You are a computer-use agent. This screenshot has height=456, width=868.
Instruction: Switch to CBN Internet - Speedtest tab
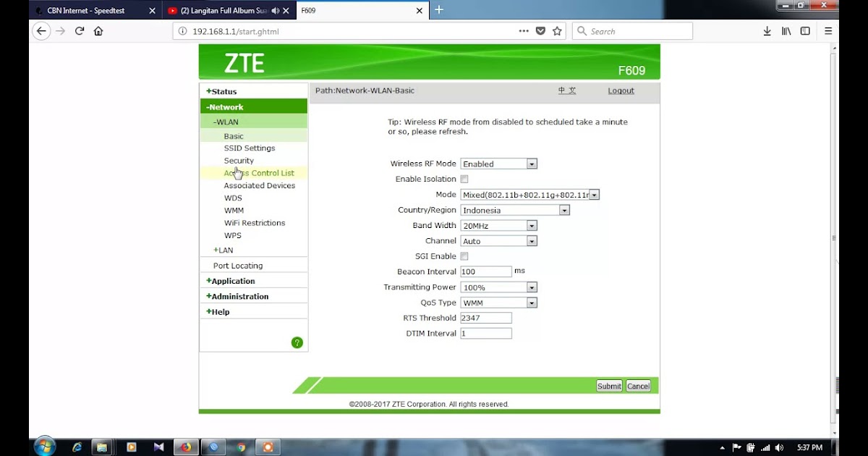[x=95, y=11]
